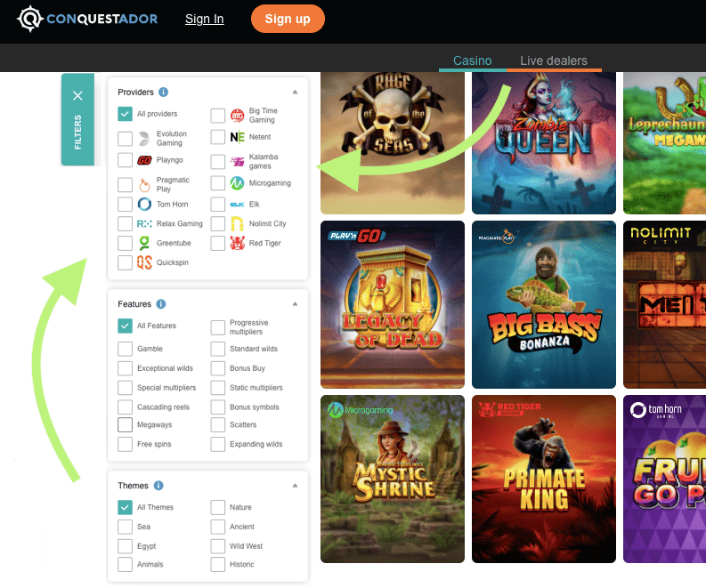Click the Nolimit City logo icon
706x588 pixels.
coord(238,223)
